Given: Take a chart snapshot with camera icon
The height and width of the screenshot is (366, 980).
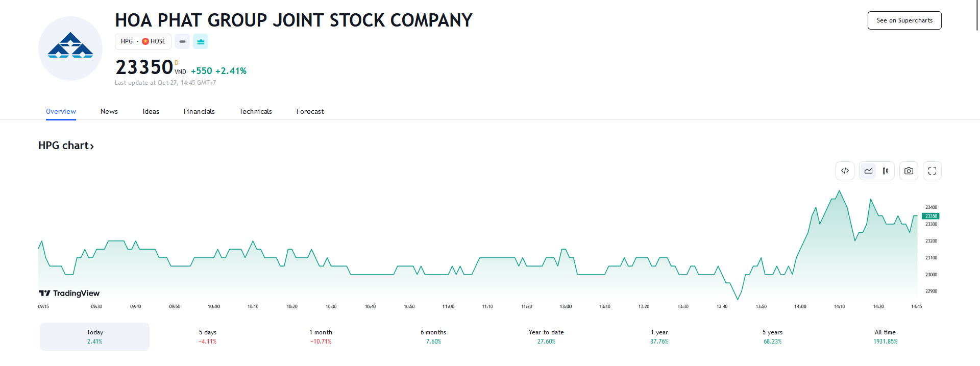Looking at the screenshot, I should click(x=909, y=171).
